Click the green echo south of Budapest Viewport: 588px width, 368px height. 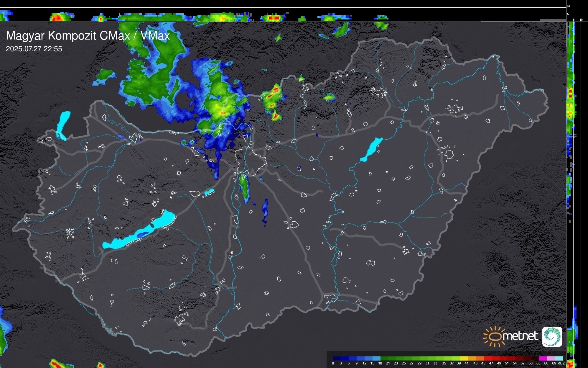244,187
